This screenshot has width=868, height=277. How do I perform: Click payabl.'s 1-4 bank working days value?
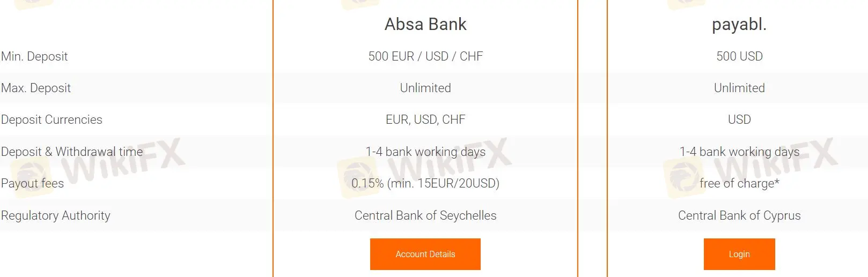pyautogui.click(x=739, y=152)
